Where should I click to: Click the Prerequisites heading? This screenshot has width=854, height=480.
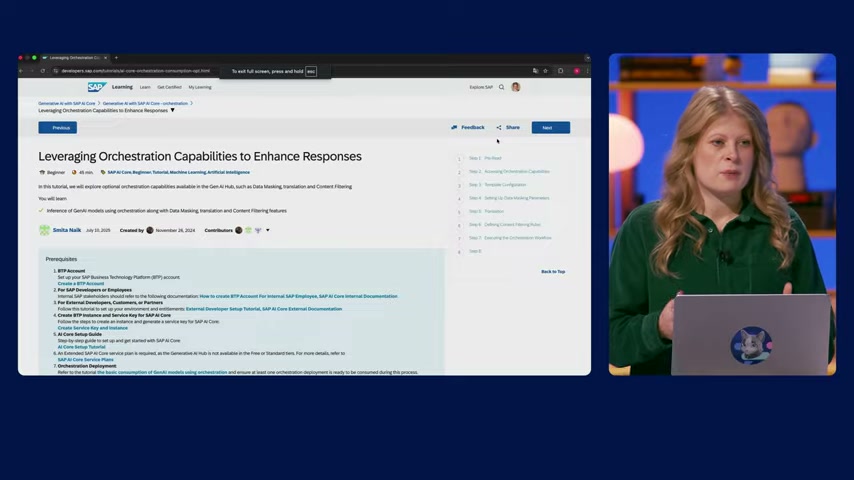click(62, 259)
